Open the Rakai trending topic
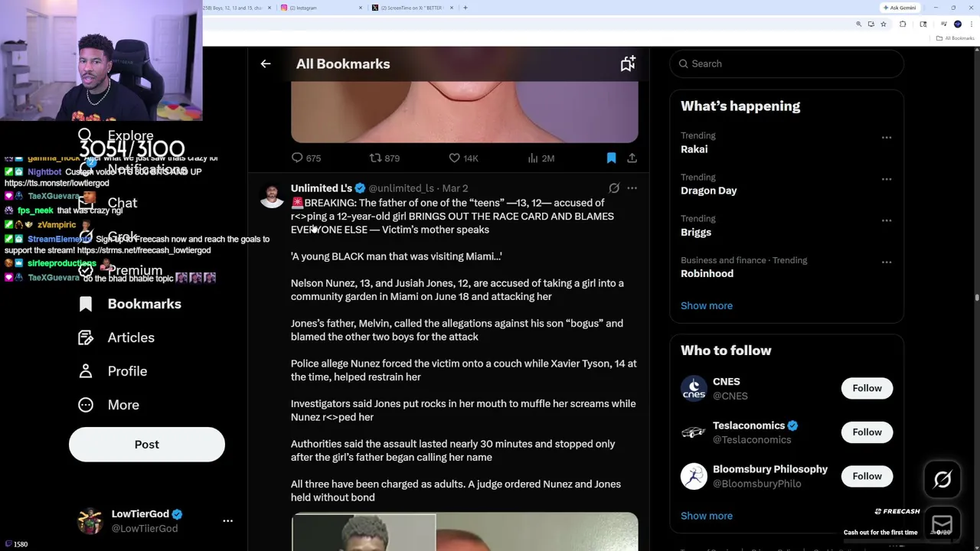This screenshot has height=551, width=980. point(694,149)
